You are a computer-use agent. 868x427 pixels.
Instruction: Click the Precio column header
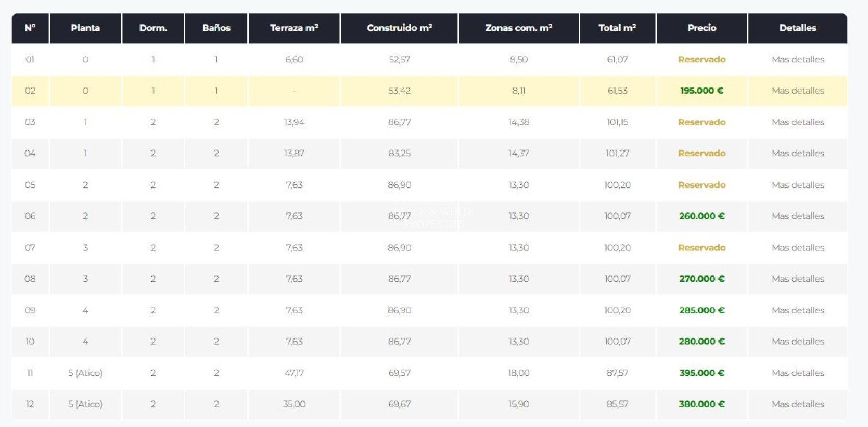click(701, 28)
